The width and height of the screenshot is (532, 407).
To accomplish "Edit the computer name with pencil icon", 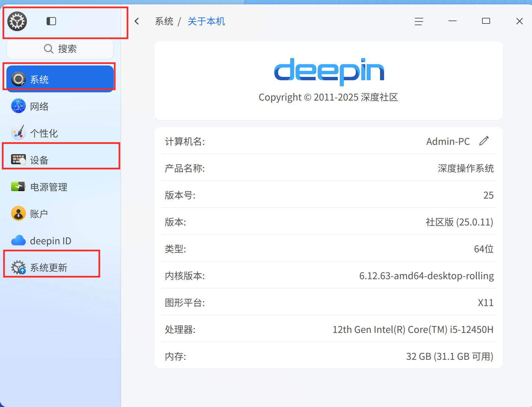I will pyautogui.click(x=484, y=141).
